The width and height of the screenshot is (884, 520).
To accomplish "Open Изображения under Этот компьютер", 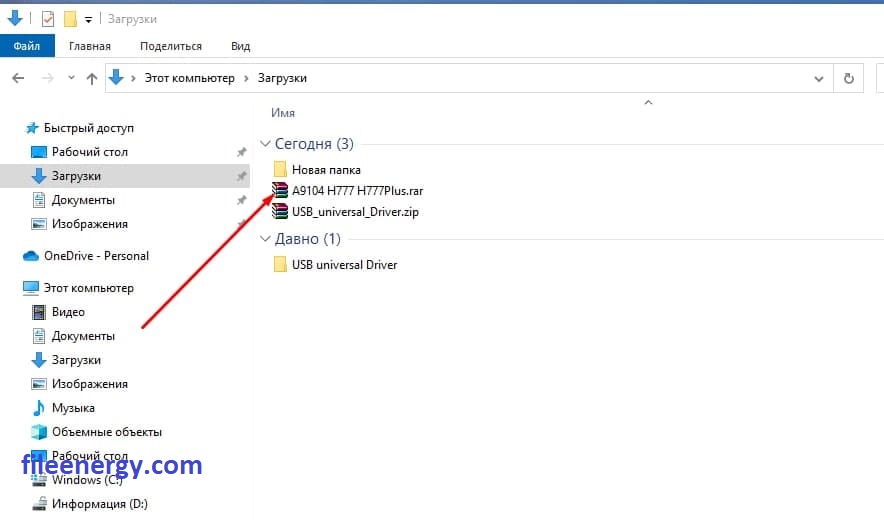I will 90,384.
